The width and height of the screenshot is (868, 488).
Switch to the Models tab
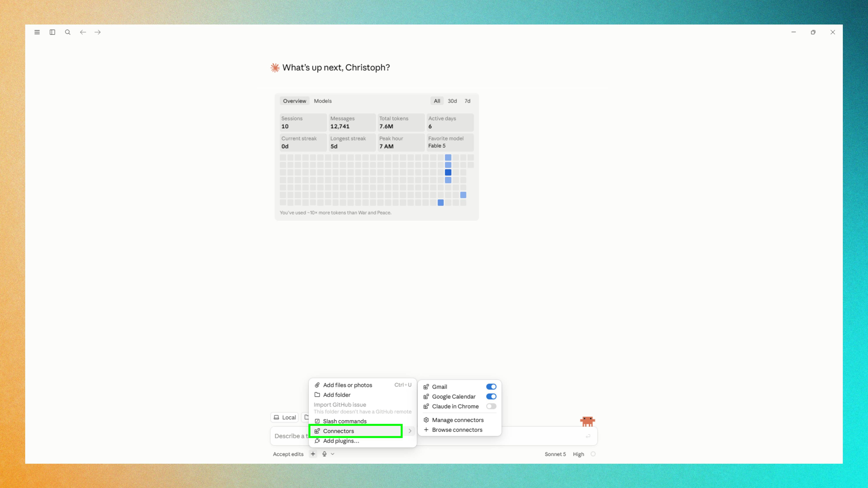pos(322,101)
